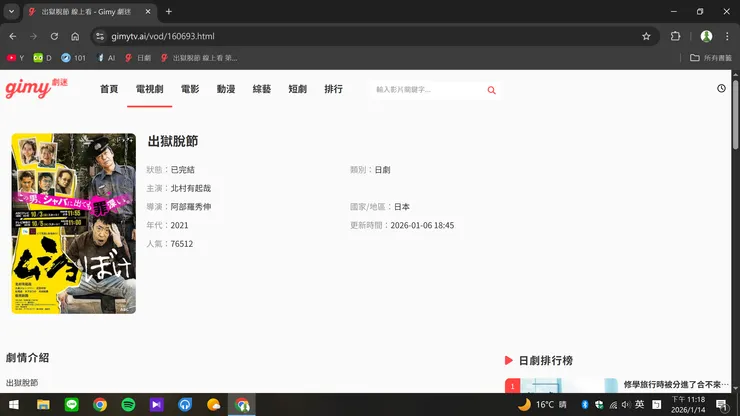Viewport: 740px width, 416px height.
Task: Open the 日劇 bookmark
Action: [x=138, y=58]
